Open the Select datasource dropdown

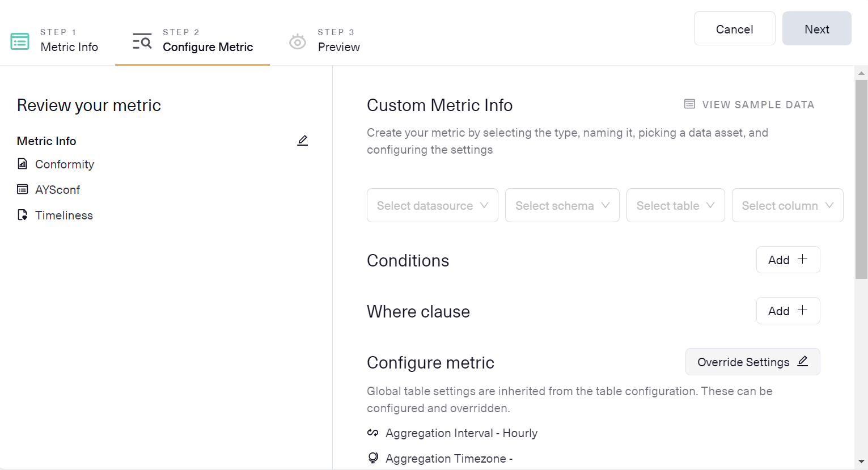432,205
